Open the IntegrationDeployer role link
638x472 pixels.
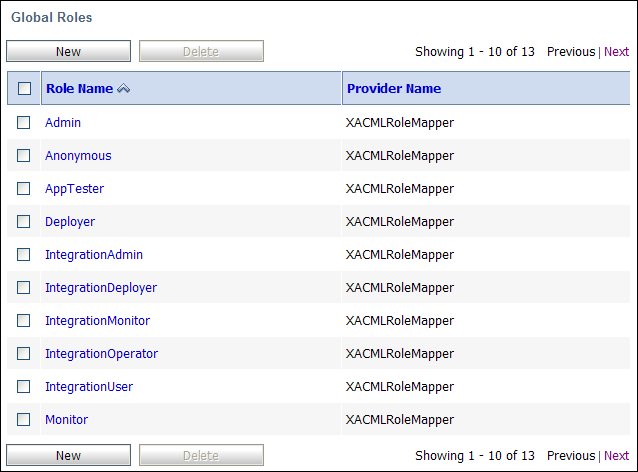pos(101,287)
